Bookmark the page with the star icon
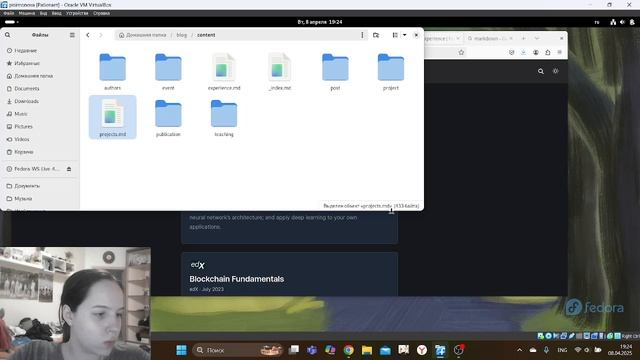640x360 pixels. click(x=461, y=52)
